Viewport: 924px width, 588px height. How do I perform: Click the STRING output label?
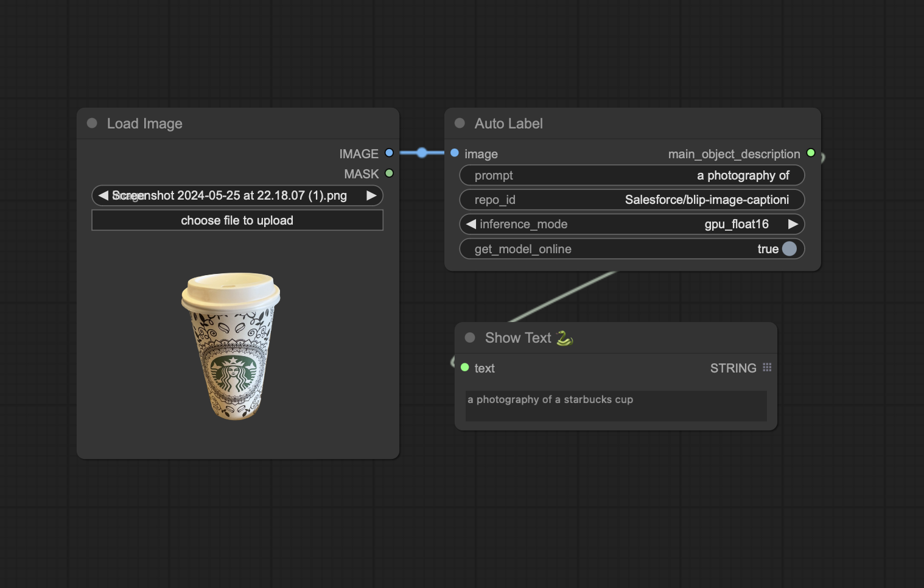pos(733,368)
